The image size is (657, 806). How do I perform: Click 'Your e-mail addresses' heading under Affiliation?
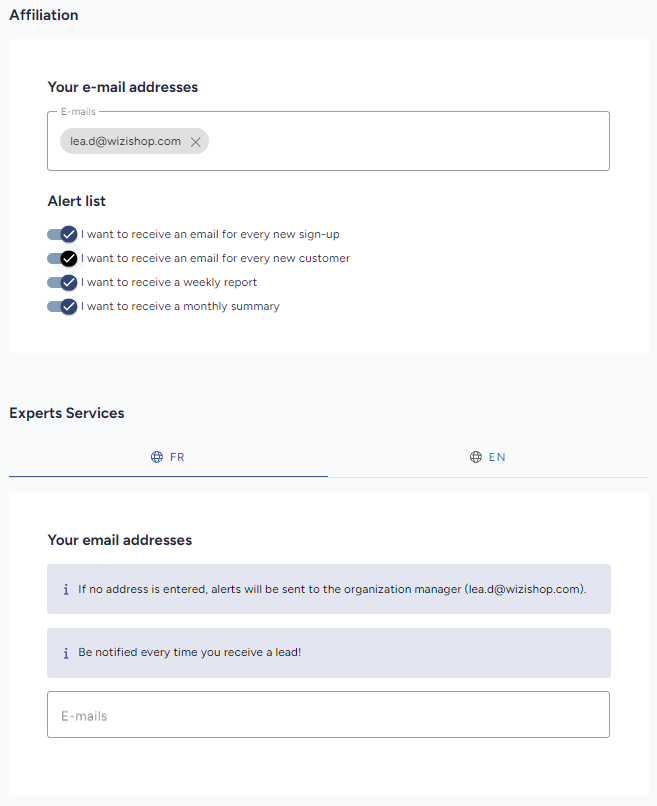pos(123,87)
